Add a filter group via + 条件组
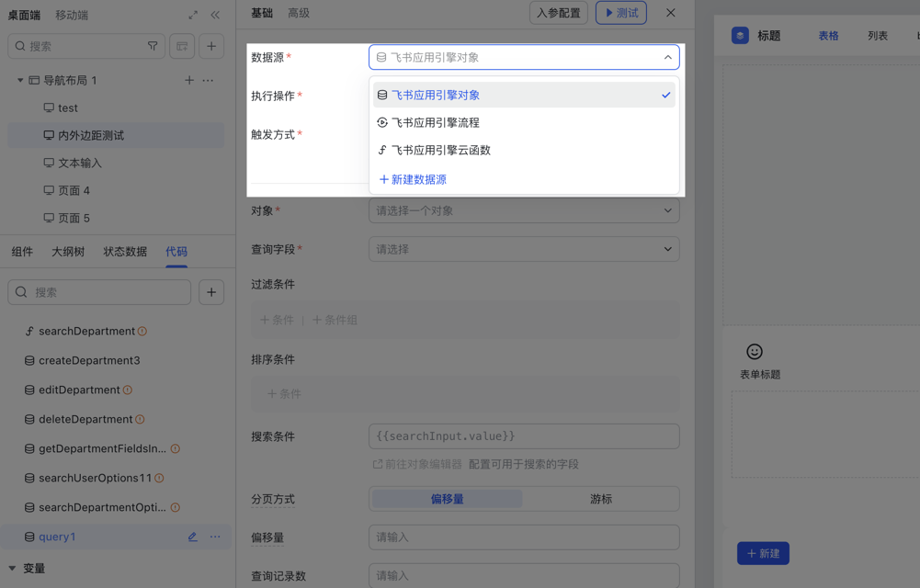The image size is (920, 588). click(x=335, y=320)
